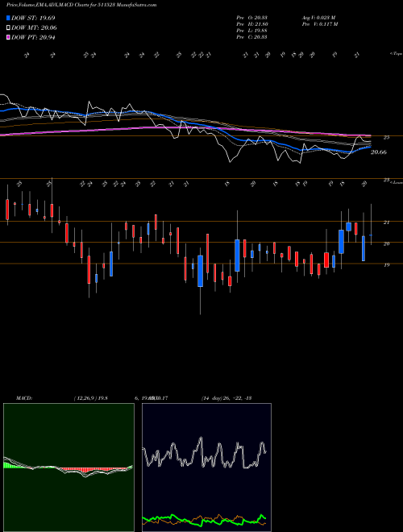Click the 20.66 EMA end value label
Image resolution: width=403 pixels, height=532 pixels.
click(x=379, y=152)
